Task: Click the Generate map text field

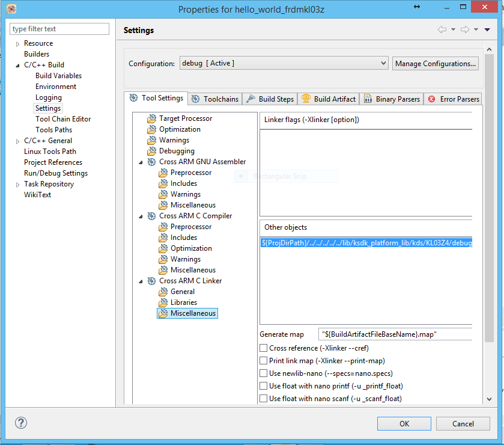Action: (395, 334)
